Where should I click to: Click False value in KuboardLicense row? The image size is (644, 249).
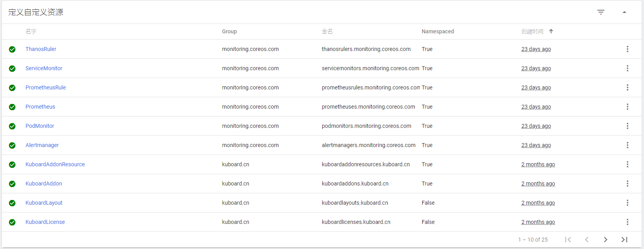pyautogui.click(x=428, y=222)
